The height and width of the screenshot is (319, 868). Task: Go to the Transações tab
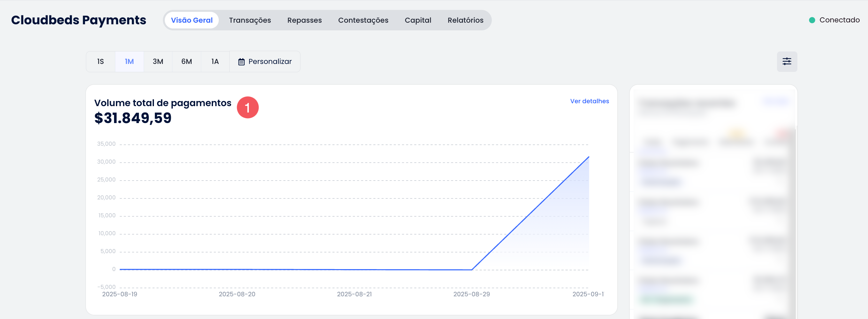click(250, 20)
